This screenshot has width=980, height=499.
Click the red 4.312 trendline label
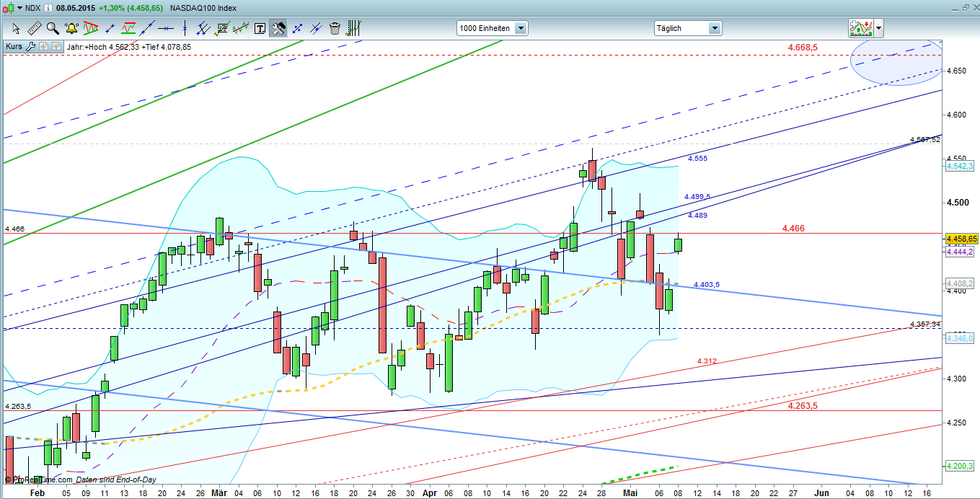(x=707, y=361)
